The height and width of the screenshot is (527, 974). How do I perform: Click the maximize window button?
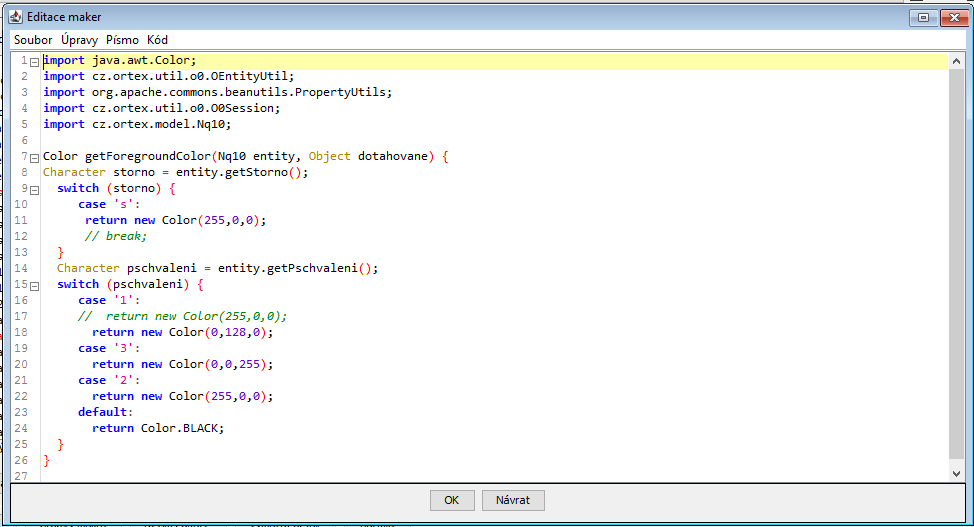(x=923, y=17)
